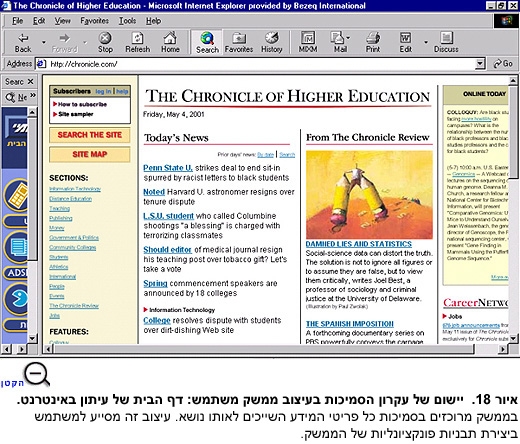Open the Noted news link
Image resolution: width=520 pixels, height=444 pixels.
pyautogui.click(x=154, y=192)
